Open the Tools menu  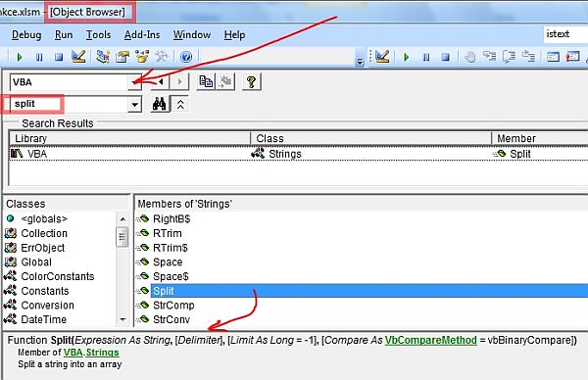click(x=98, y=35)
